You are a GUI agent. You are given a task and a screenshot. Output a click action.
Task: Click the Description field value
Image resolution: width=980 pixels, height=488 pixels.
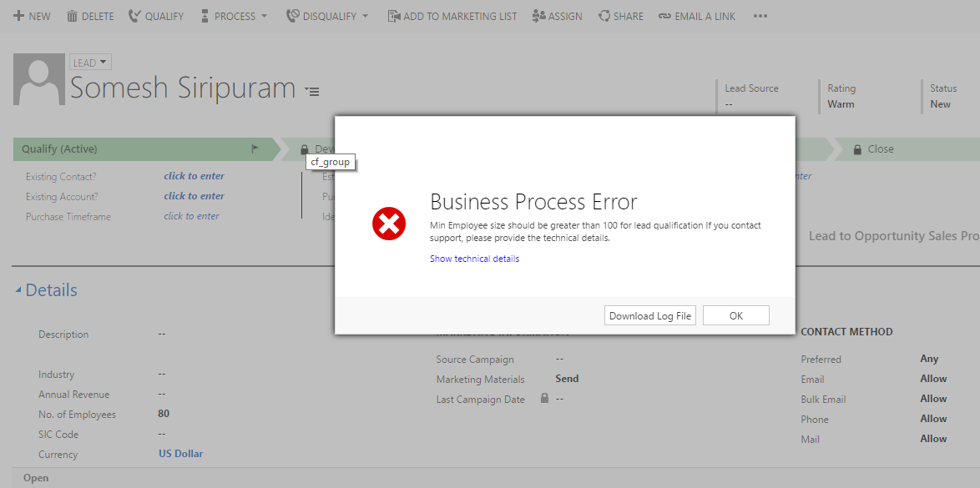point(162,335)
